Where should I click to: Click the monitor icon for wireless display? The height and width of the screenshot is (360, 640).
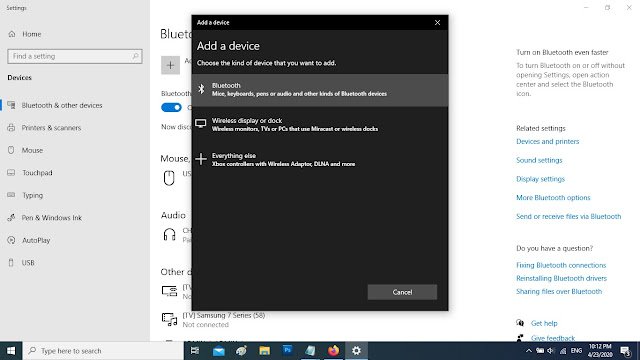click(201, 123)
